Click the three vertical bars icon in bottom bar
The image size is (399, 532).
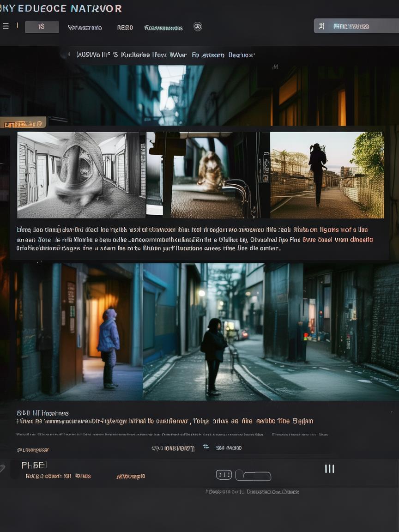[x=329, y=469]
